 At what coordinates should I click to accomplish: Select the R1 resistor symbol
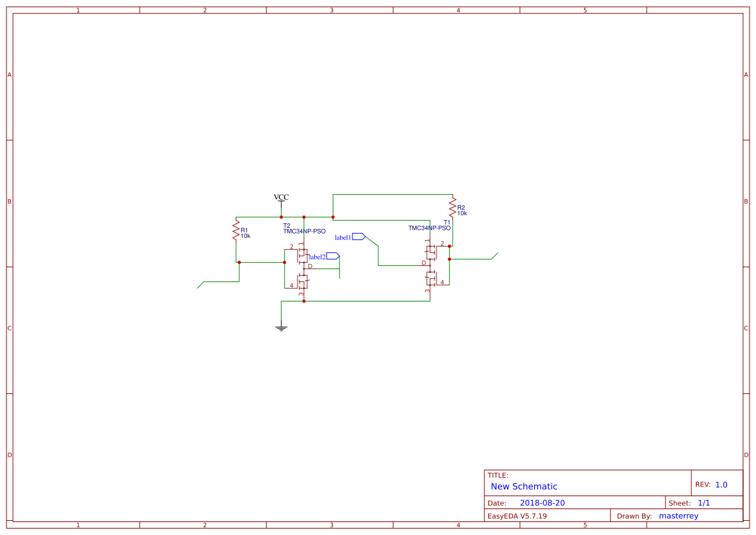point(236,230)
